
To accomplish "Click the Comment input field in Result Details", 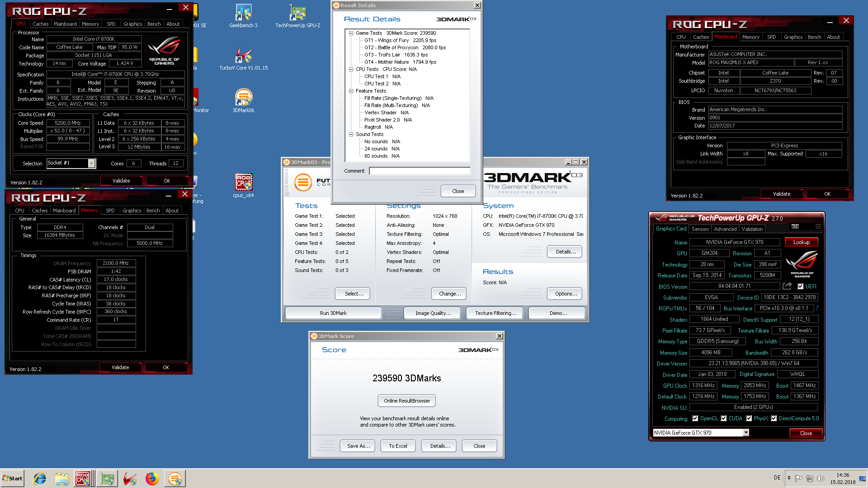I will pos(420,171).
